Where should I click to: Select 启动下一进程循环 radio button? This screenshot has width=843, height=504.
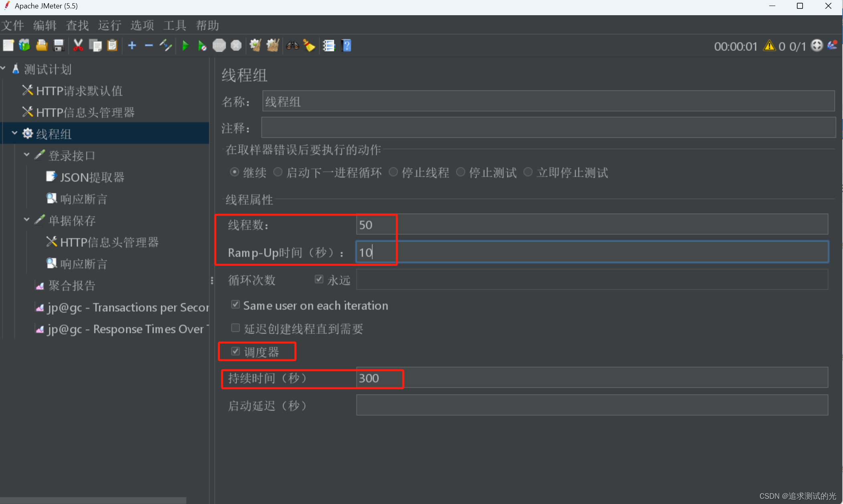(278, 172)
